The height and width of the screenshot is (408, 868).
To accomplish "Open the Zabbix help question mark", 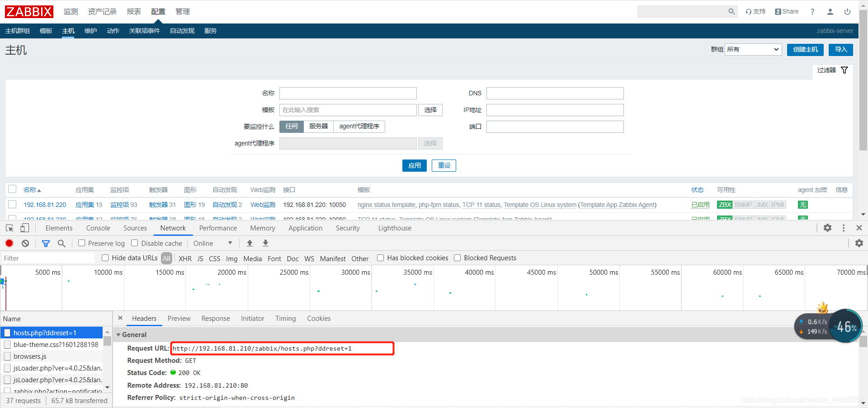I will point(812,12).
